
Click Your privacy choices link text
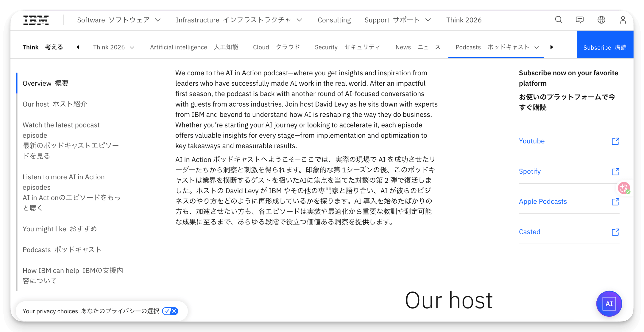pos(91,311)
